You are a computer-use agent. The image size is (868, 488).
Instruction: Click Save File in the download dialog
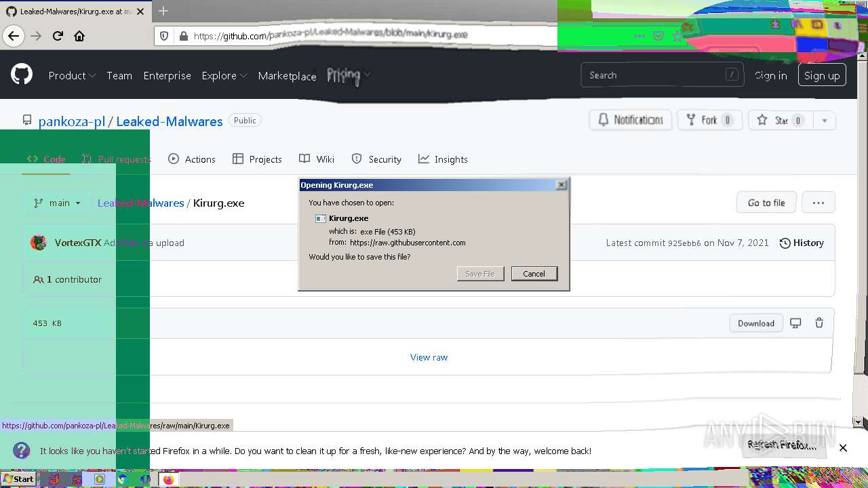pos(480,274)
